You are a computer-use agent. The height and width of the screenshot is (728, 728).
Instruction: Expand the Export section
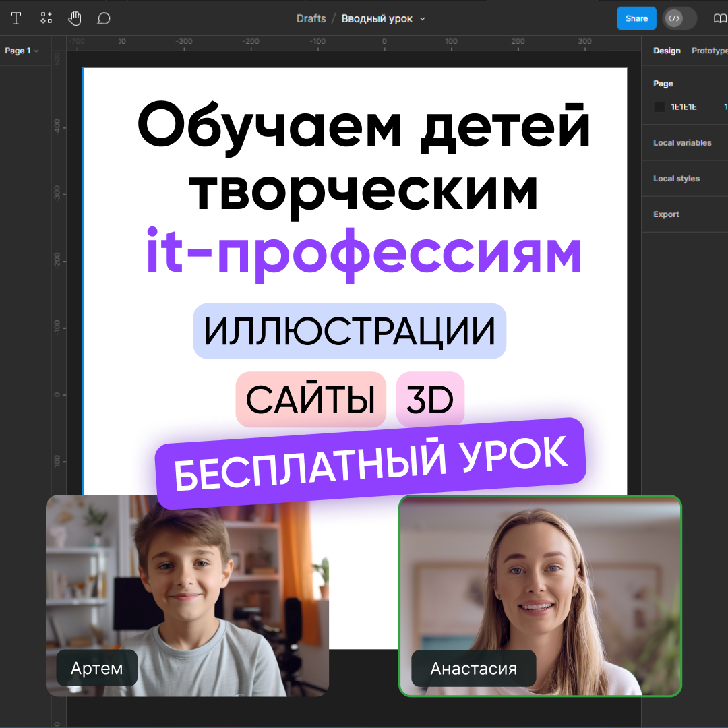pos(666,214)
